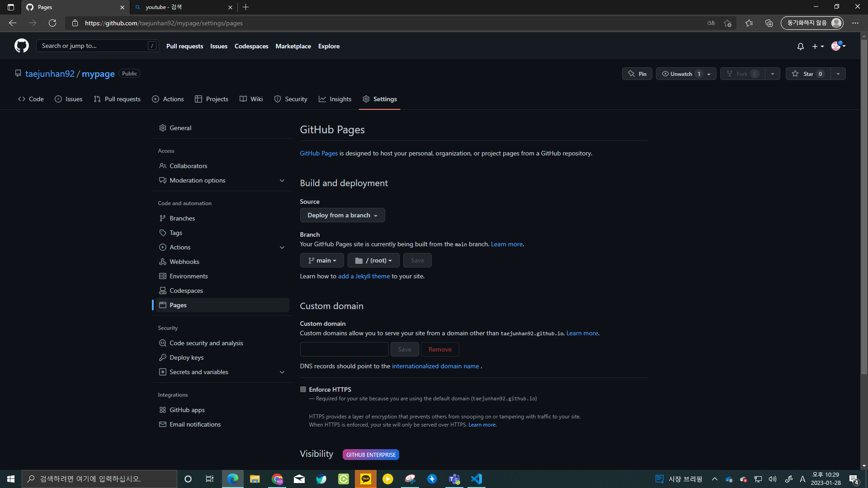Open the notifications bell

click(801, 46)
